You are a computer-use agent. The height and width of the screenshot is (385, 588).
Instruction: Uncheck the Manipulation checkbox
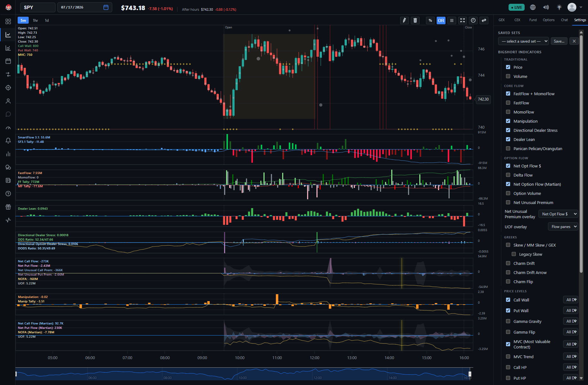508,121
